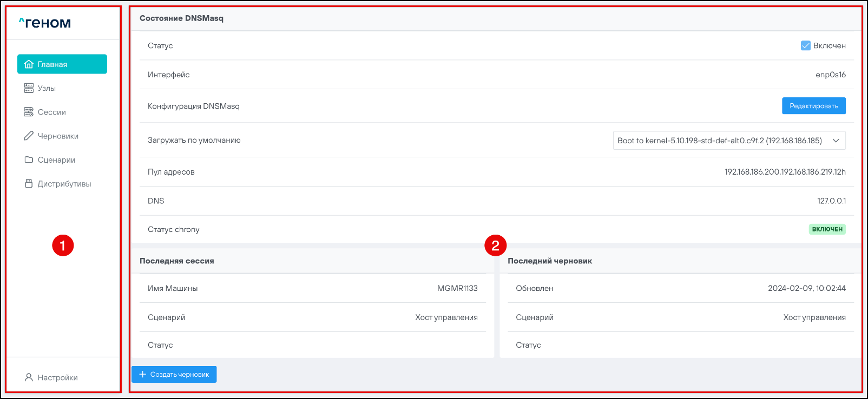The width and height of the screenshot is (868, 399).
Task: Click the Создать черновик button
Action: click(x=174, y=374)
